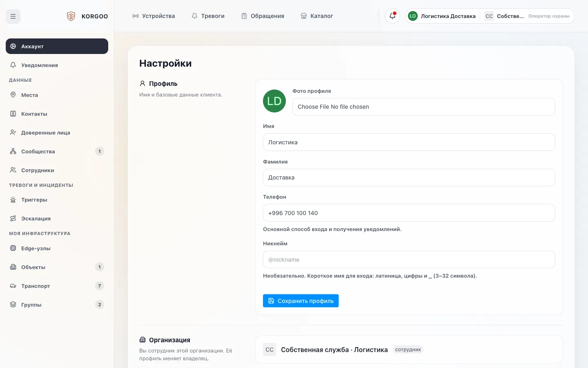Open the Устройства tab

pos(154,16)
